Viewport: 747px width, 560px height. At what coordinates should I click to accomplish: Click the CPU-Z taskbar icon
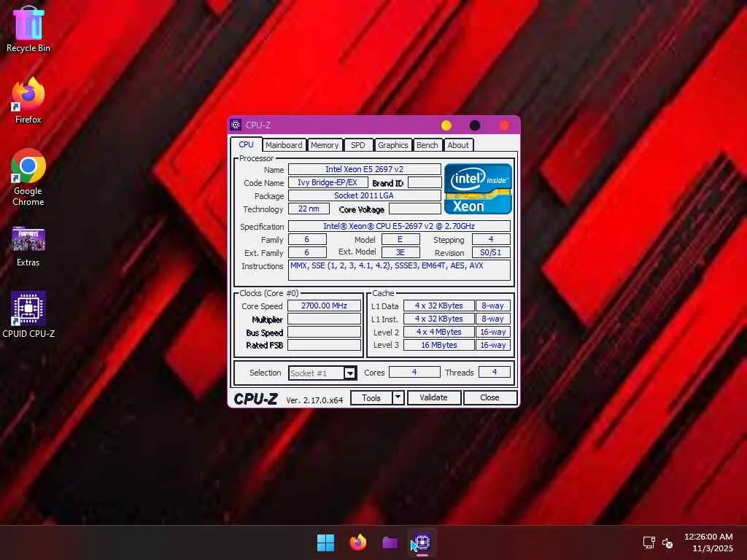point(422,542)
